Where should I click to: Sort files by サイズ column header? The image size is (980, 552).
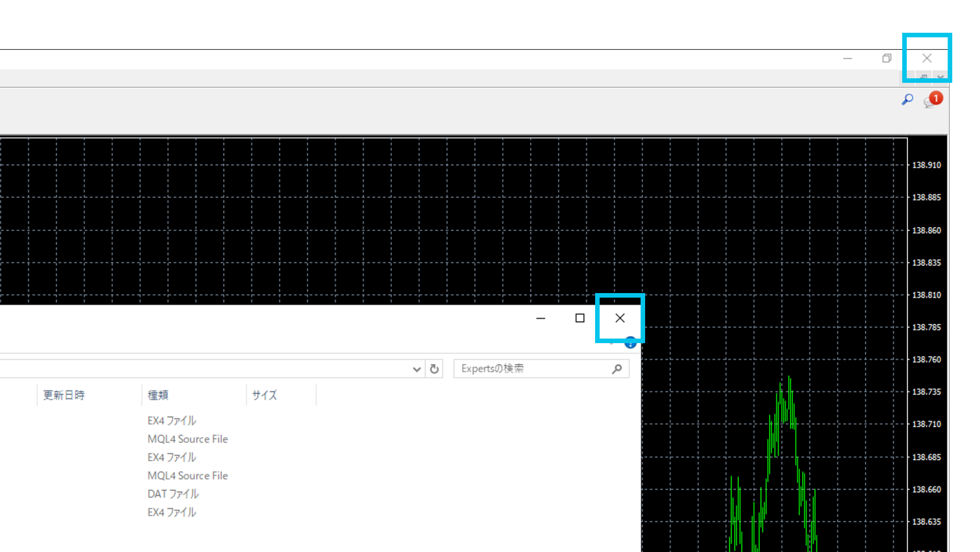pyautogui.click(x=264, y=395)
